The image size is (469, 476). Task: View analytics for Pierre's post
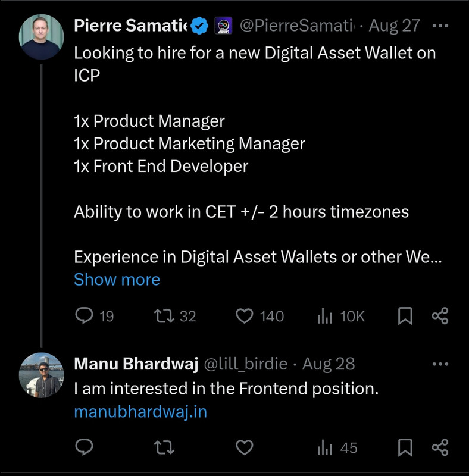point(325,316)
